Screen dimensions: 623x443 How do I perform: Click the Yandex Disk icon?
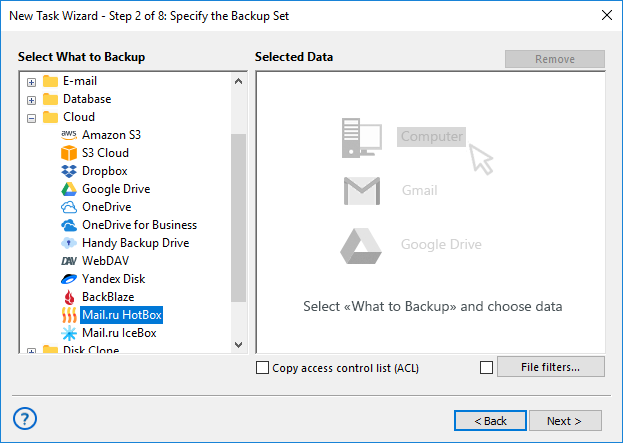[x=69, y=279]
